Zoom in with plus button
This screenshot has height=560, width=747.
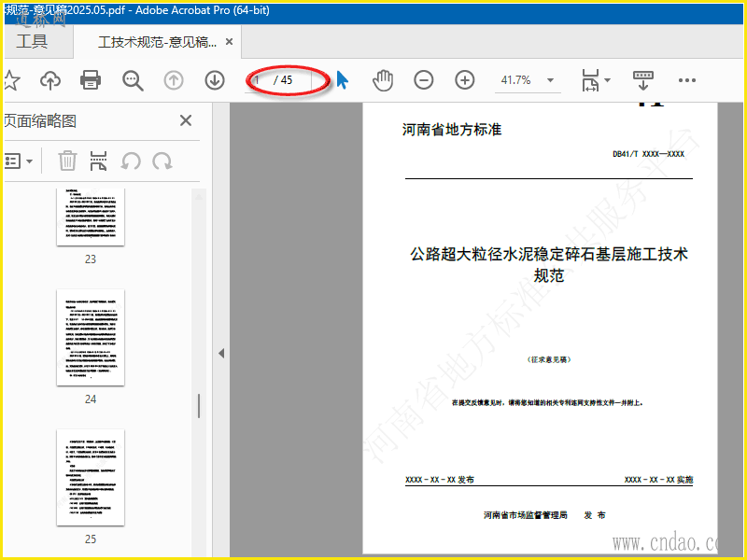(464, 80)
